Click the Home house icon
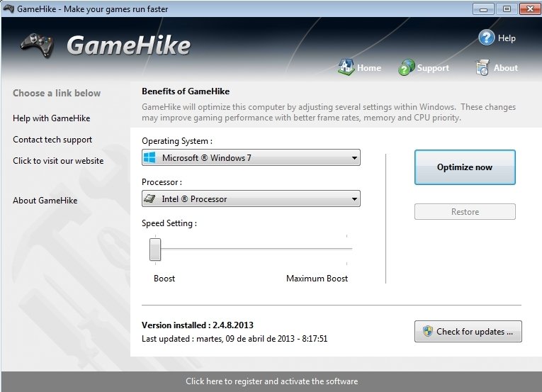 click(346, 67)
